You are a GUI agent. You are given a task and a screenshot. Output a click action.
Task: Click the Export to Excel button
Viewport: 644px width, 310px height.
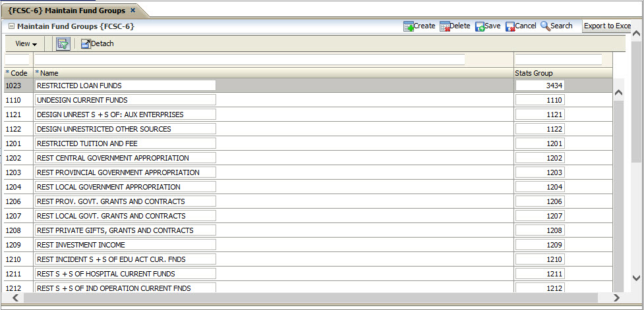[607, 26]
